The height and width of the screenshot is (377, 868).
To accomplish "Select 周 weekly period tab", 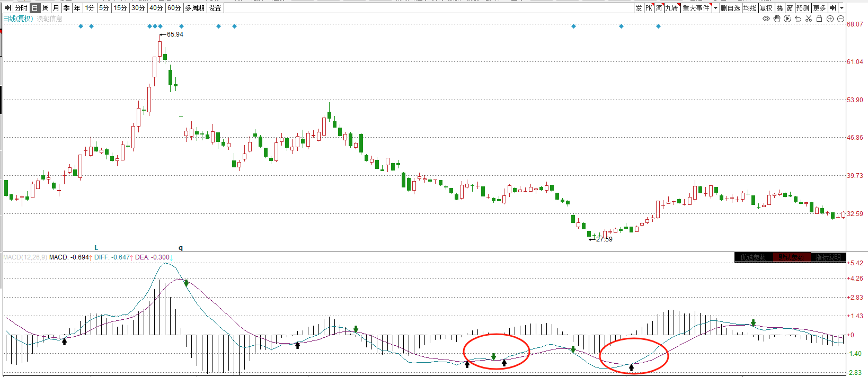I will point(46,8).
